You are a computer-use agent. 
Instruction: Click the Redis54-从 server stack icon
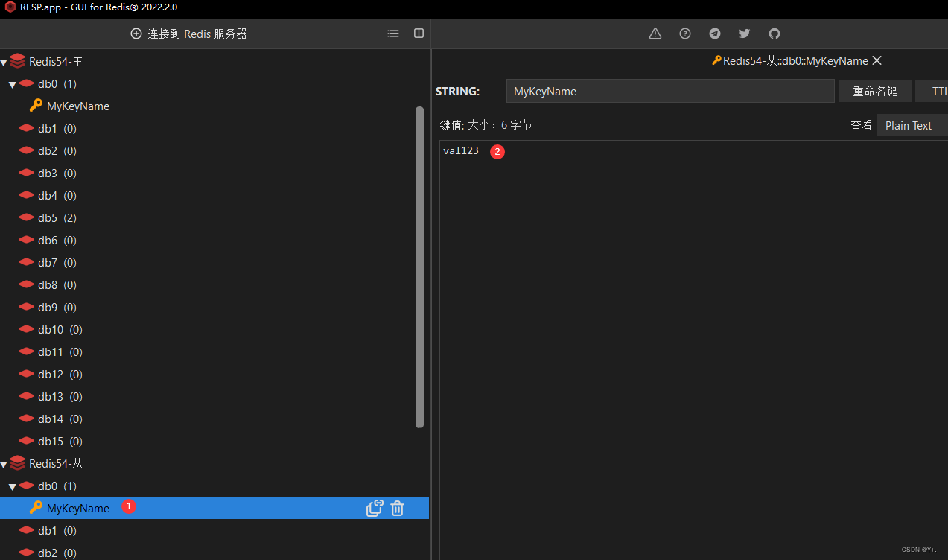(x=18, y=464)
